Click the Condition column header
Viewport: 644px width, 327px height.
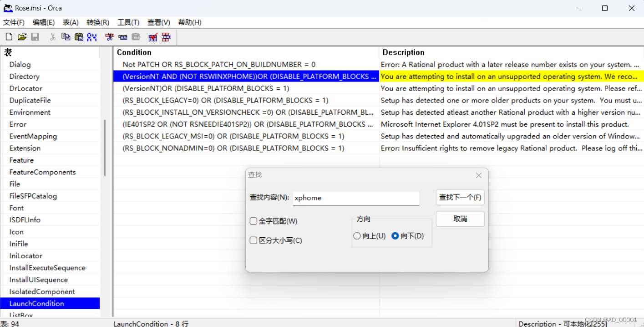pyautogui.click(x=246, y=52)
